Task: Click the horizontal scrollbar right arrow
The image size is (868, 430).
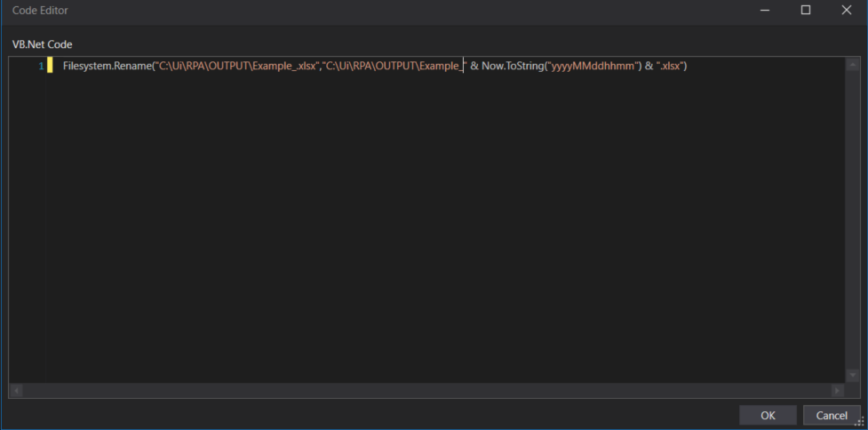Action: coord(837,391)
